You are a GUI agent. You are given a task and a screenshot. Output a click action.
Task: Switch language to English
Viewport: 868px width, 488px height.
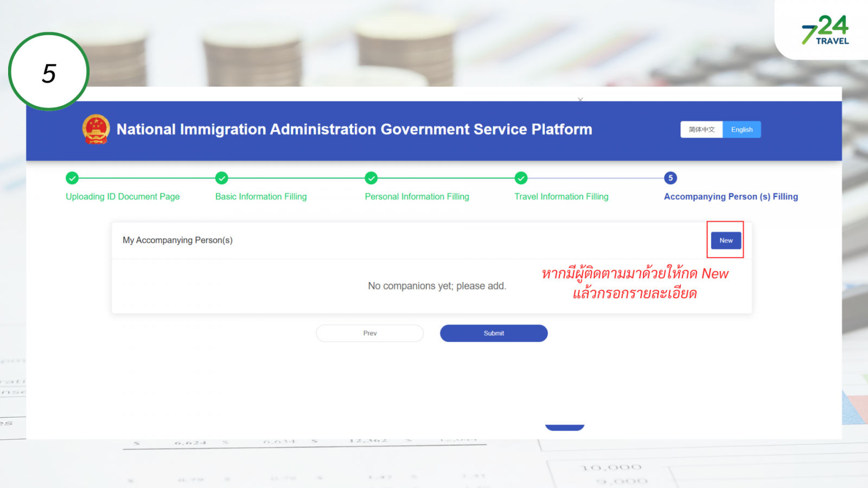742,130
